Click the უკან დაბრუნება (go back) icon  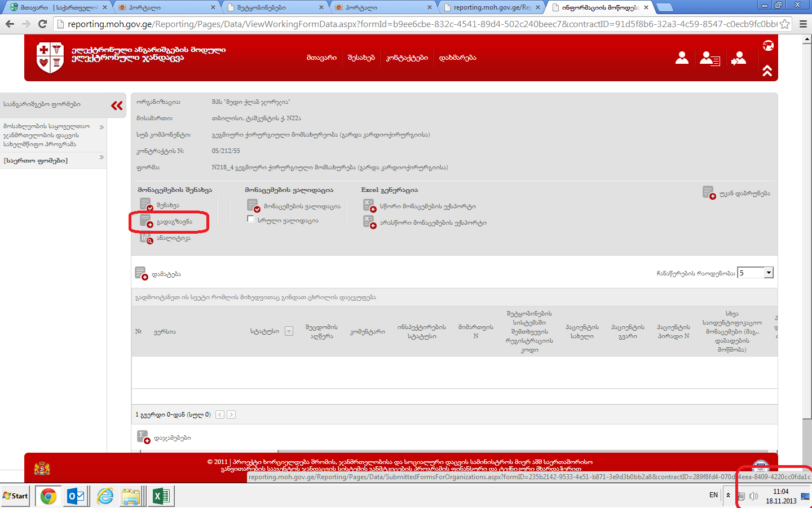[x=709, y=193]
